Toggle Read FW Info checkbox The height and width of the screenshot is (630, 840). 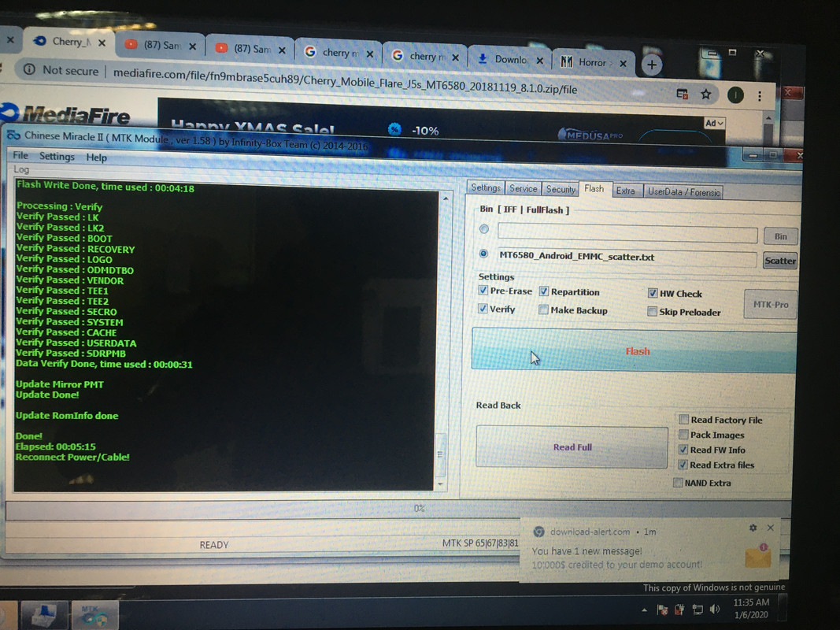pos(683,449)
